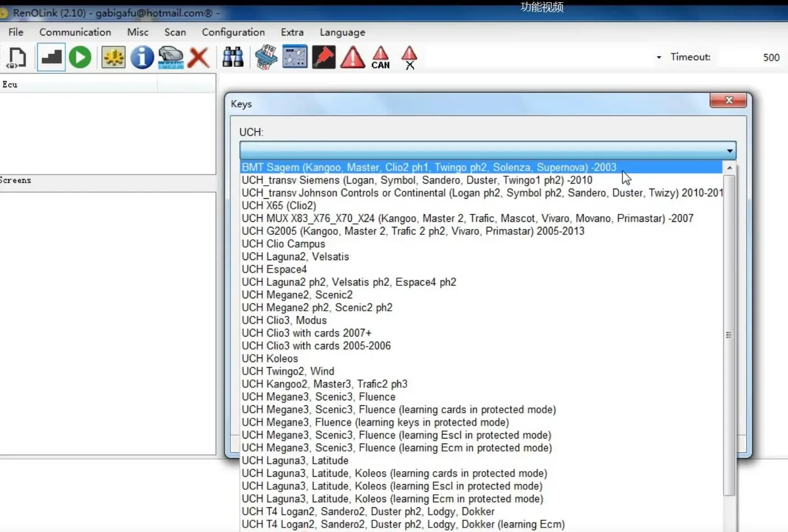The width and height of the screenshot is (788, 532).
Task: Select Laguna3, Latitude, Koleos learning cards entry
Action: tap(481, 473)
